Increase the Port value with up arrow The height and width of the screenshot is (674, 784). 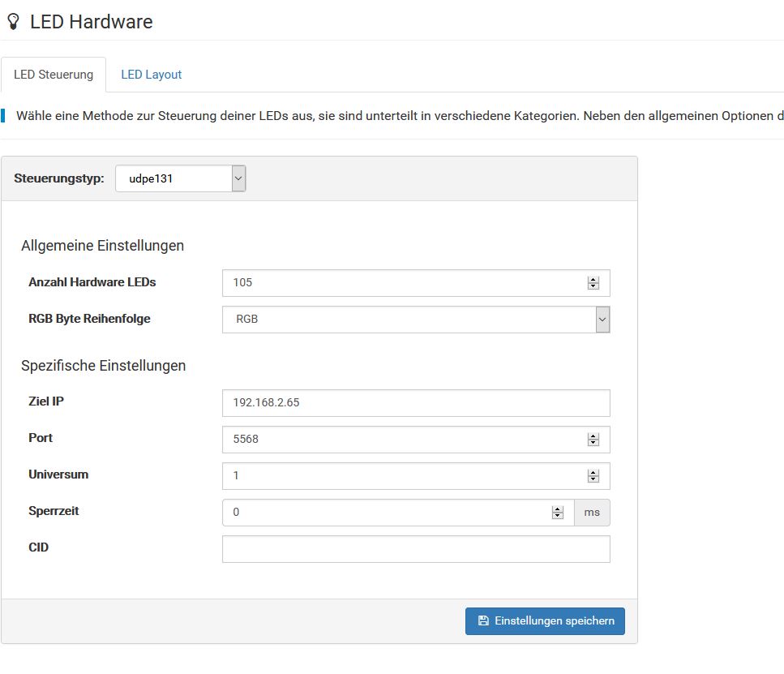[593, 436]
